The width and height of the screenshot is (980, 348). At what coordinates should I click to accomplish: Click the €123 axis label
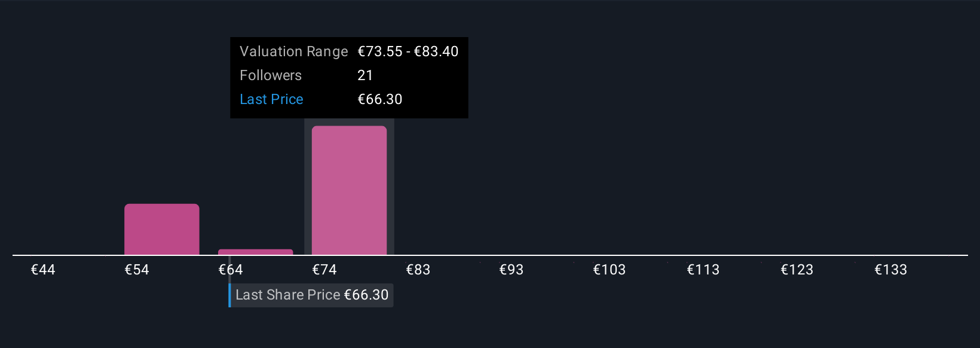point(797,270)
